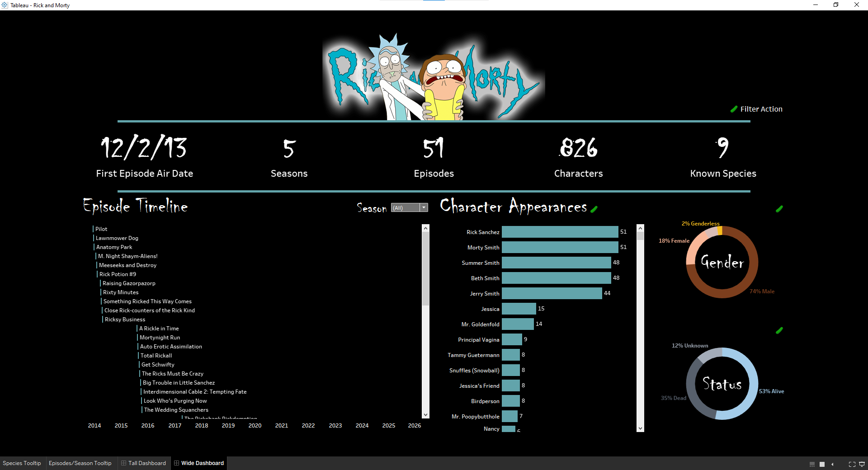The width and height of the screenshot is (868, 470).
Task: Click the pickle icon after Character Appearances
Action: [594, 209]
